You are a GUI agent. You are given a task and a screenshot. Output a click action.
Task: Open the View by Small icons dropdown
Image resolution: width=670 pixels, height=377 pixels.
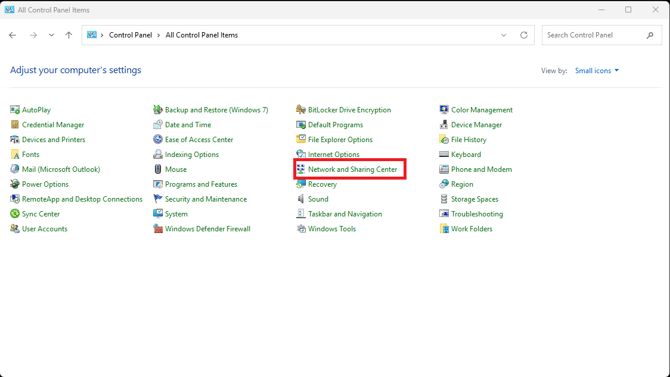click(x=597, y=71)
